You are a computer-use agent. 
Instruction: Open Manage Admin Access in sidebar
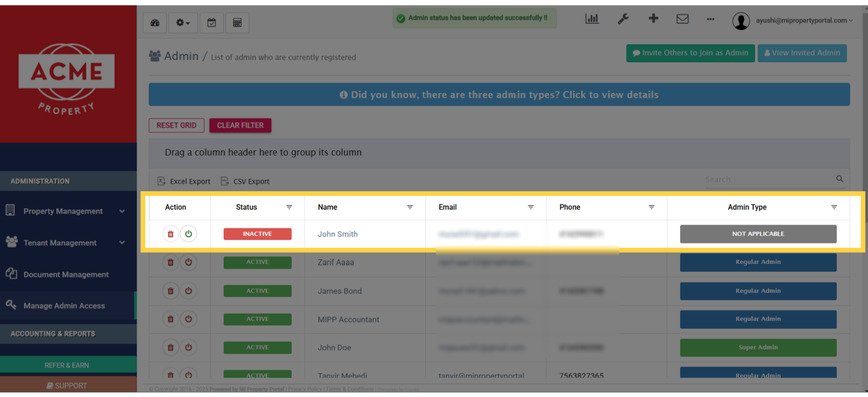[x=68, y=306]
